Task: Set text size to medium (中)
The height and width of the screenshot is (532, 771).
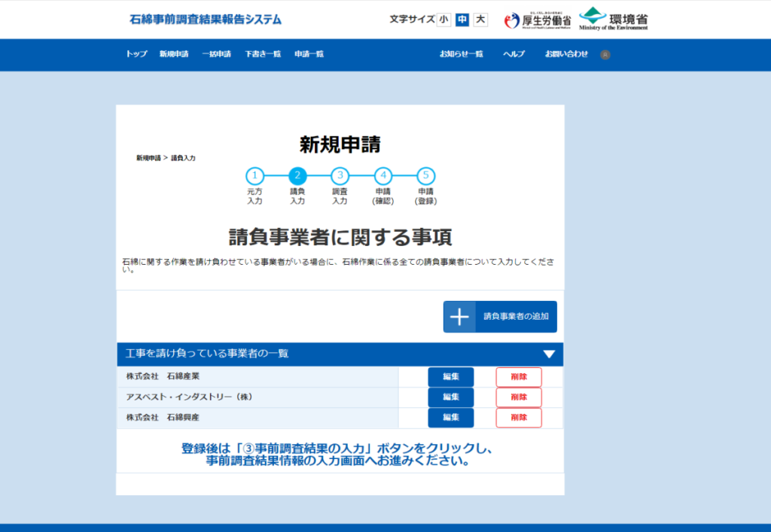Action: tap(462, 20)
